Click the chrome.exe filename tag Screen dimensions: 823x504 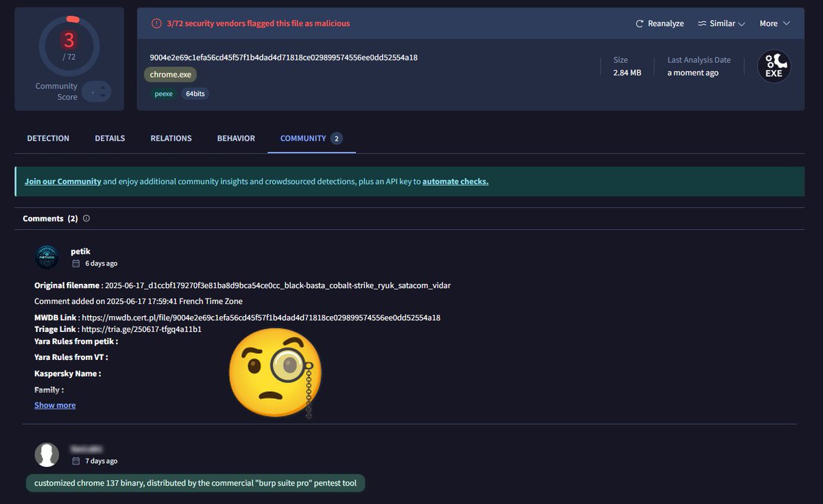[x=171, y=75]
